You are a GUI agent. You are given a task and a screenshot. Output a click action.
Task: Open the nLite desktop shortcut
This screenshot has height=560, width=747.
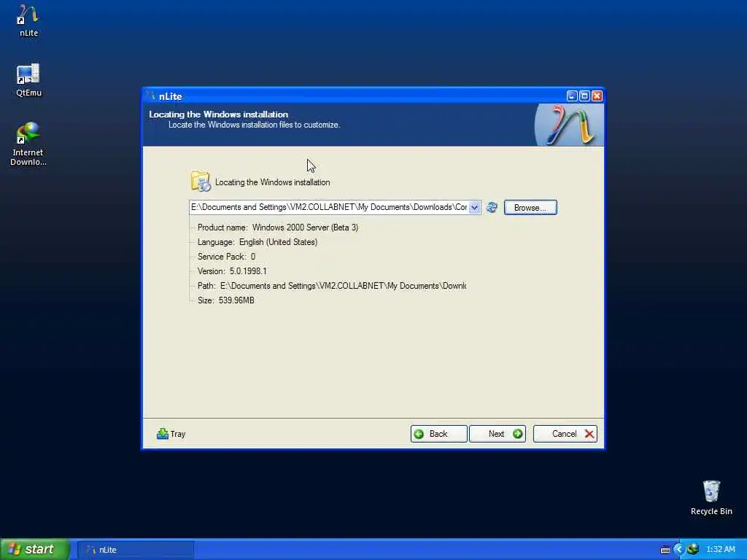28,20
